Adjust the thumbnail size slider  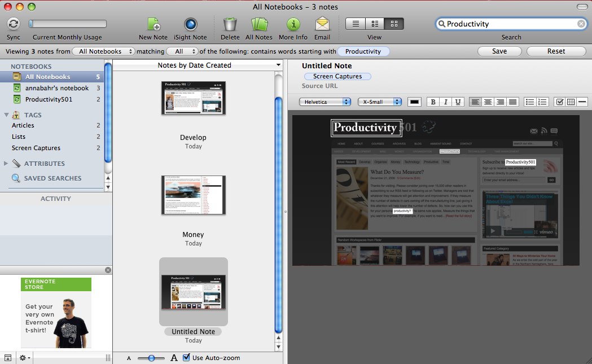151,358
